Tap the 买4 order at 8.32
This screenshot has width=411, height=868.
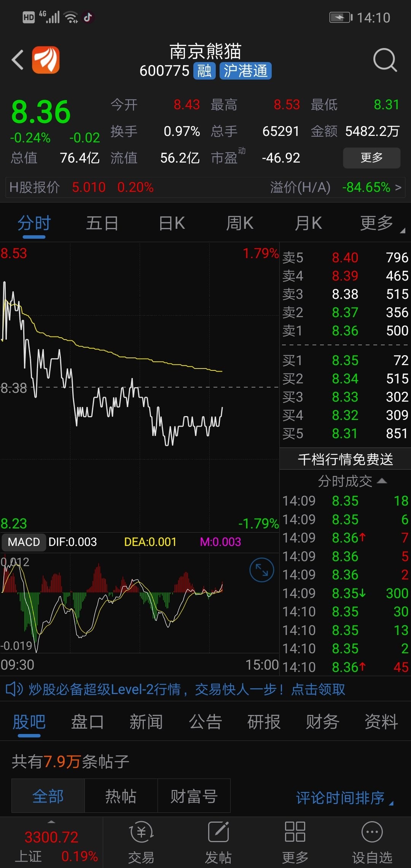click(x=345, y=415)
